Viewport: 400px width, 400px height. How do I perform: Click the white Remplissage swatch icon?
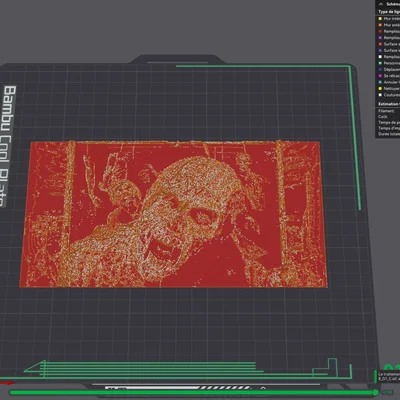(380, 57)
